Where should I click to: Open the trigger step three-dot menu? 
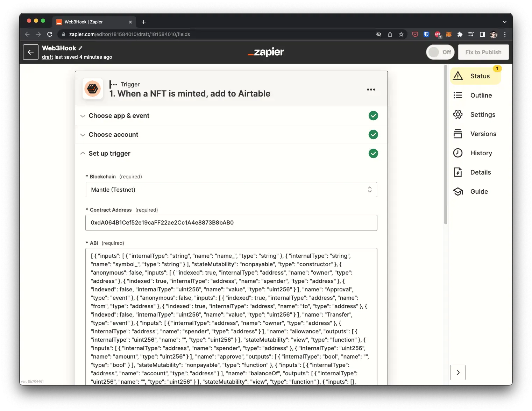(371, 90)
